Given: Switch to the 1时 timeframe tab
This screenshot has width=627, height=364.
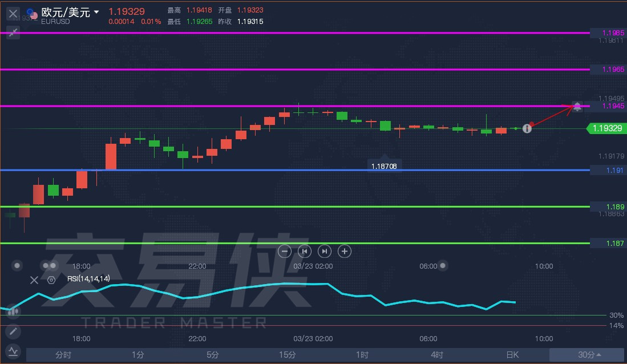Looking at the screenshot, I should point(362,355).
